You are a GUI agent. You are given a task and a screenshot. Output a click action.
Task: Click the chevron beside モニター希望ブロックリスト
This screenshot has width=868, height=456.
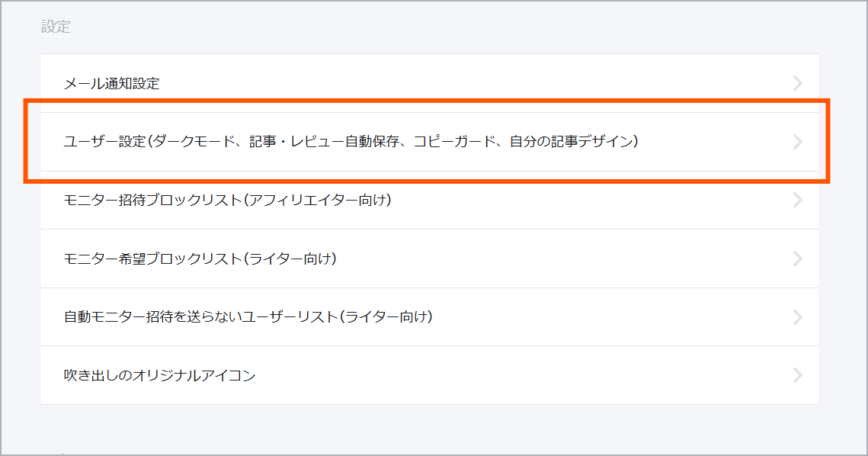(797, 258)
